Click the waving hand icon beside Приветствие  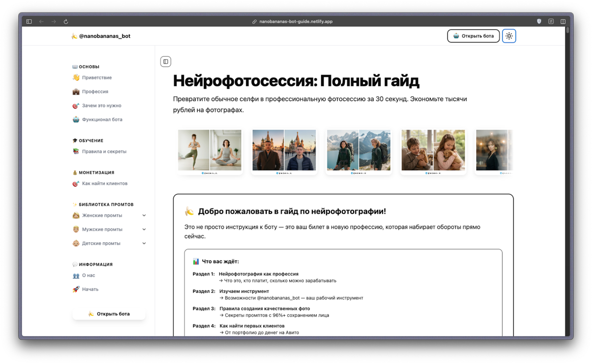(x=76, y=77)
